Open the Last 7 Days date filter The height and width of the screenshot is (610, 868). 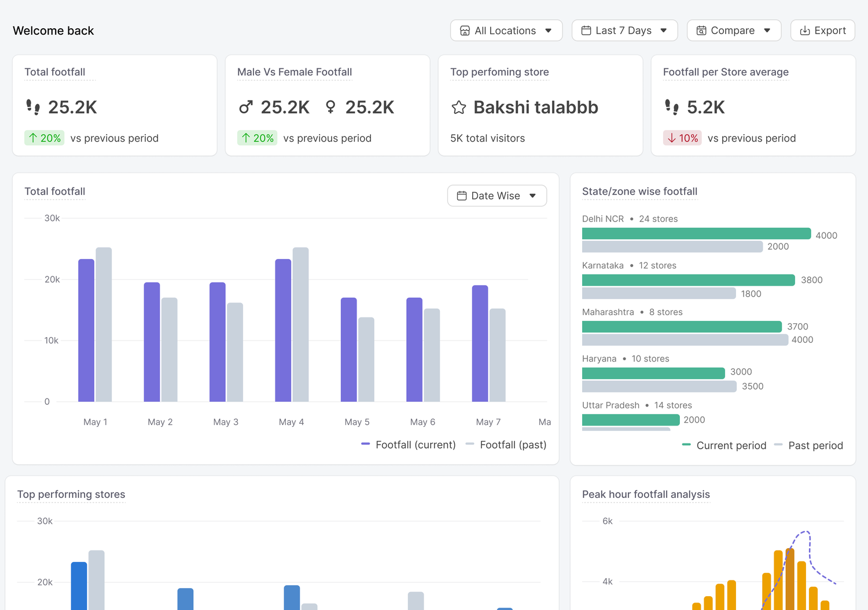pos(624,31)
